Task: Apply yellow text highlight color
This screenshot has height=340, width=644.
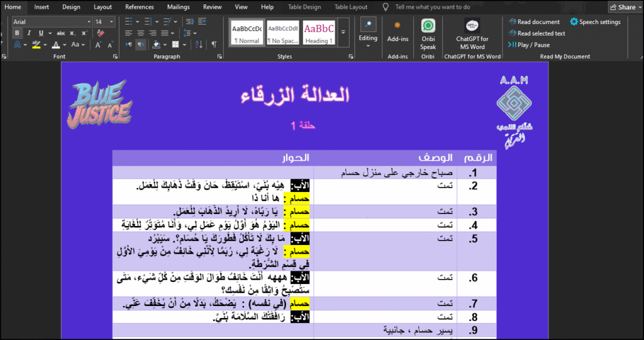Action: click(x=36, y=45)
